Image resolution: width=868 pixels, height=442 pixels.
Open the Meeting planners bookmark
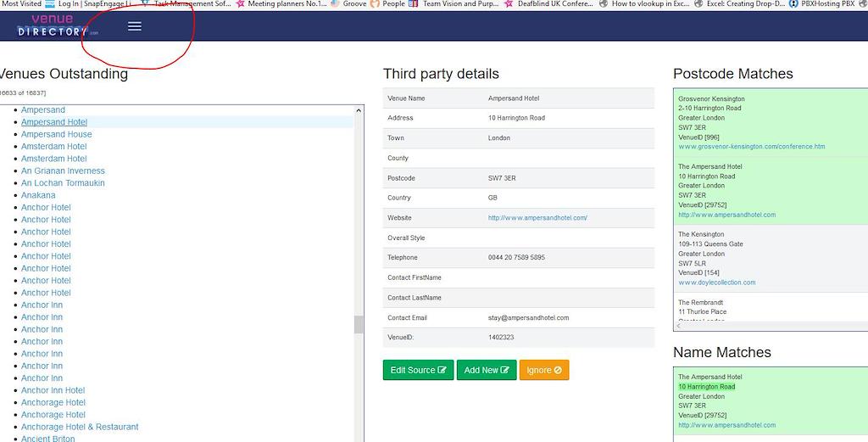pyautogui.click(x=281, y=3)
